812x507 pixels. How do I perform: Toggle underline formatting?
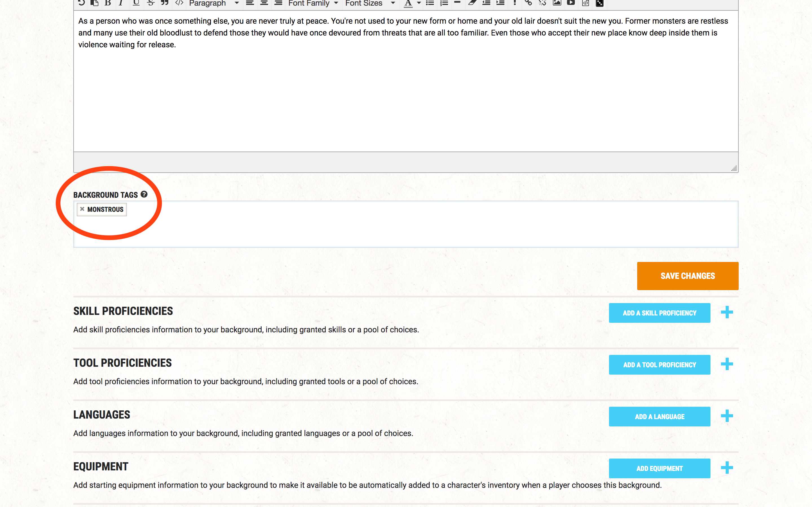coord(136,3)
